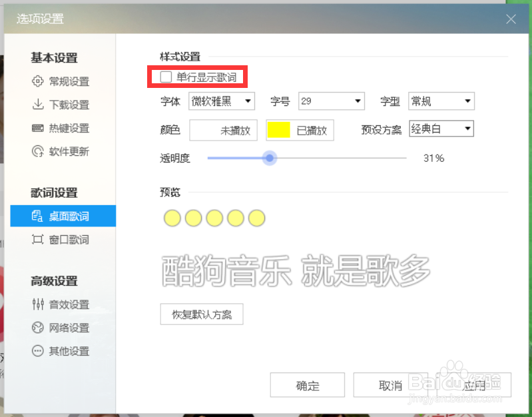Click the 音效设置 equalizer icon
Screen dimensions: 532x417
tap(38, 304)
